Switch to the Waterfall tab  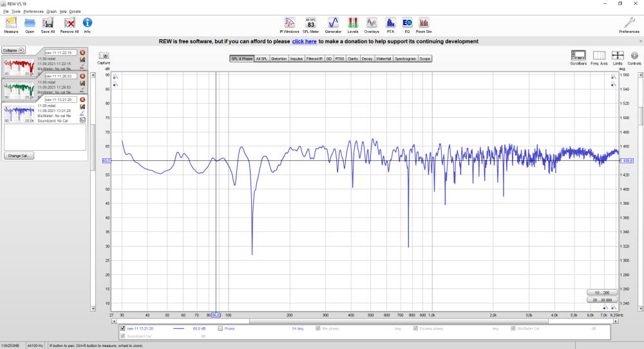(x=384, y=59)
